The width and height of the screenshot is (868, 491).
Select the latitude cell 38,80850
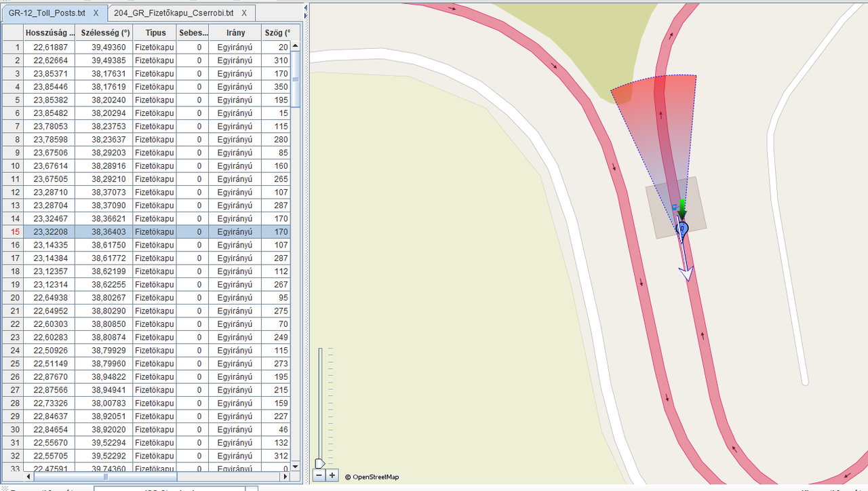tap(103, 324)
